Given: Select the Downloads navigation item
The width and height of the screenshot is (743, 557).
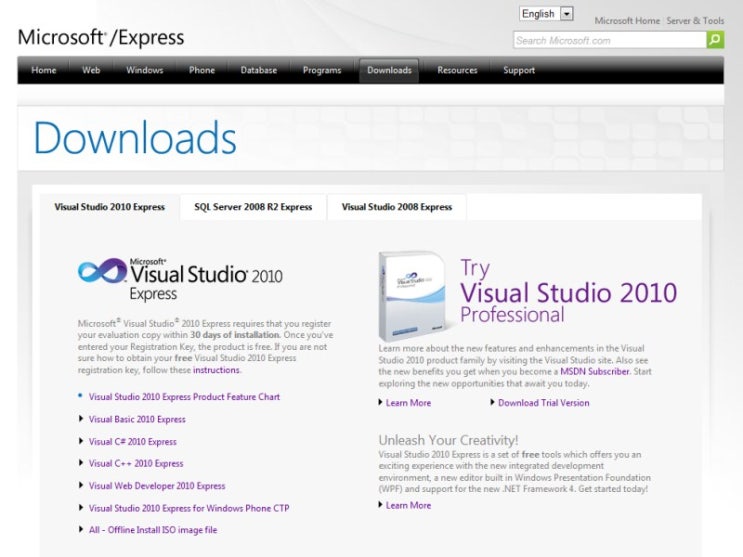Looking at the screenshot, I should 389,70.
